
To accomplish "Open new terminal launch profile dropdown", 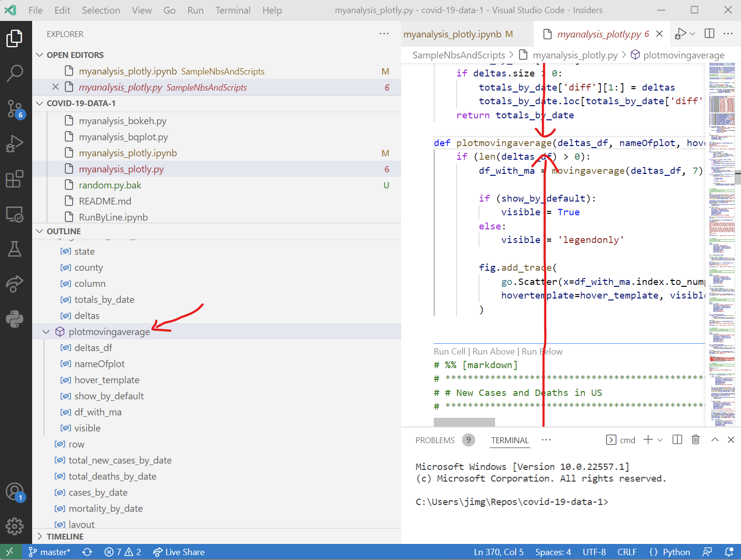I will [x=660, y=440].
